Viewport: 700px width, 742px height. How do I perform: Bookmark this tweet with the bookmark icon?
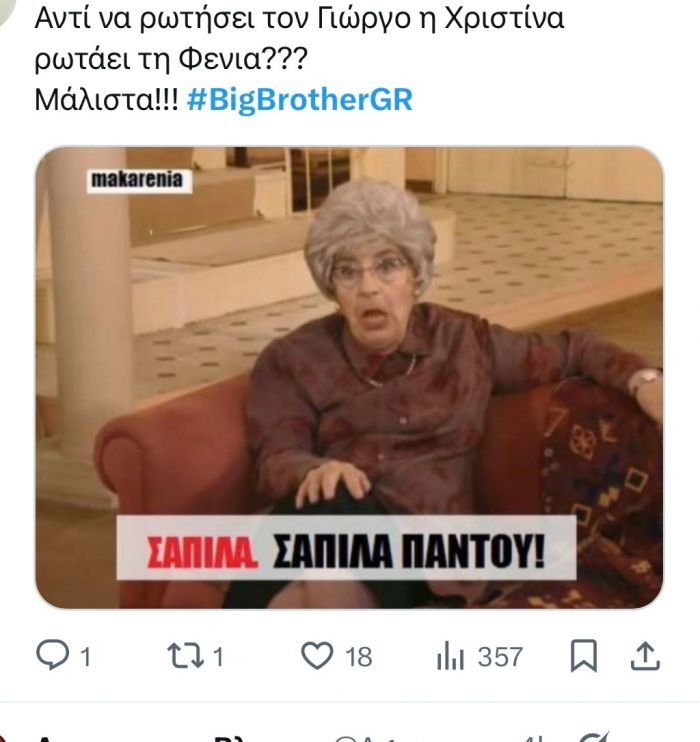coord(584,656)
